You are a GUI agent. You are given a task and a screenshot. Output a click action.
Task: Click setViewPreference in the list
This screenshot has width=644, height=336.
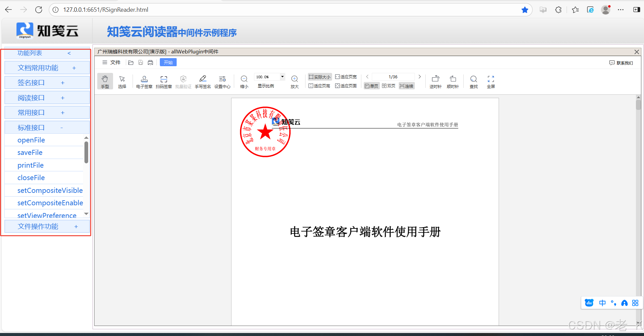coord(47,215)
